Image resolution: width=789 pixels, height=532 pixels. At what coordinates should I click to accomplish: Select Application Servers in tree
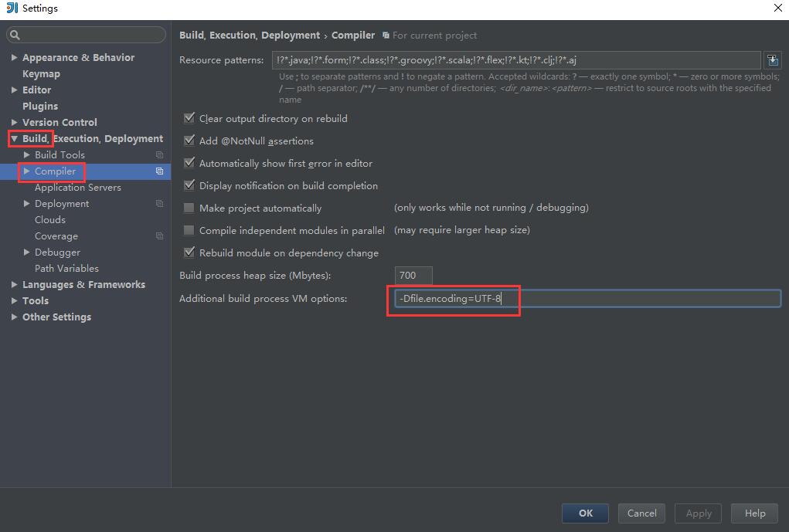pos(78,188)
